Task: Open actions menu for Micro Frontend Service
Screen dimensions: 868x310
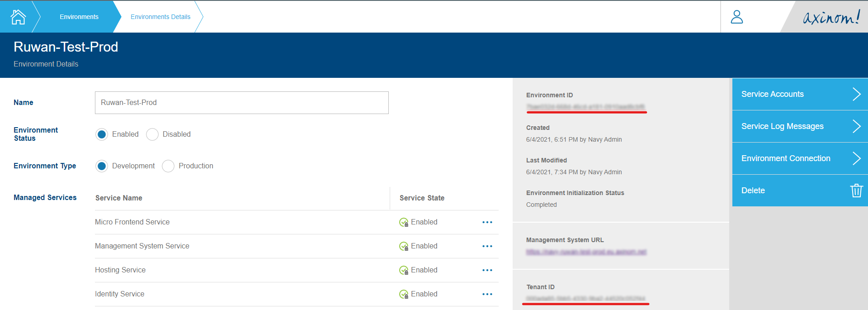Action: pyautogui.click(x=487, y=222)
